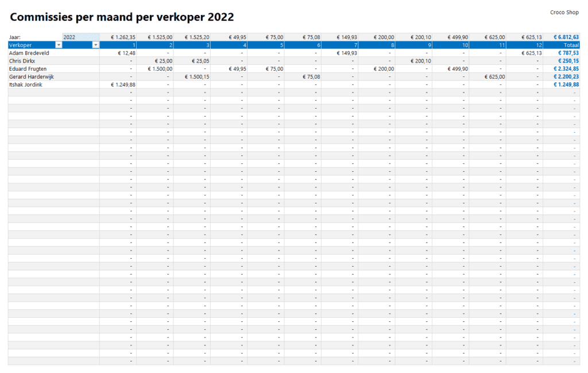Open the Verkoper column filter dropdown
This screenshot has width=588, height=373.
(x=59, y=45)
